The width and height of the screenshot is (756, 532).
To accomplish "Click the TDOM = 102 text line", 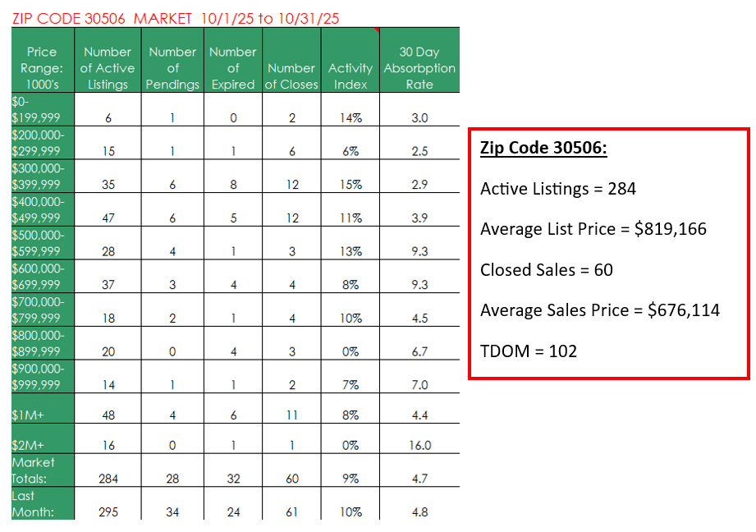I will click(x=529, y=351).
